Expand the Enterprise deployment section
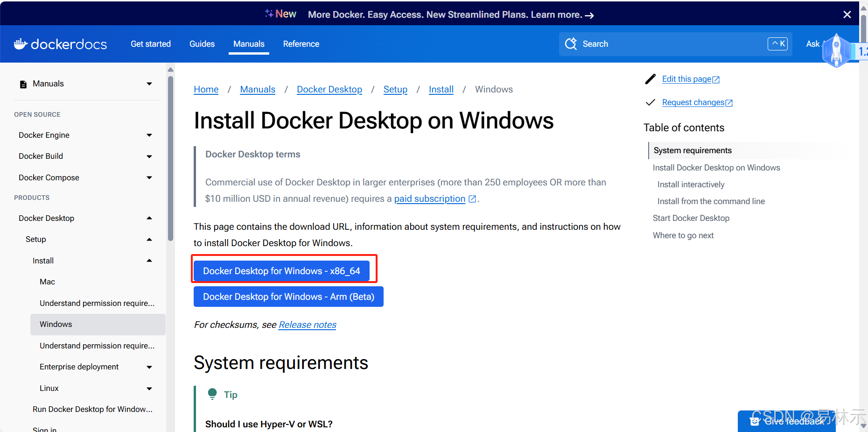 [149, 367]
